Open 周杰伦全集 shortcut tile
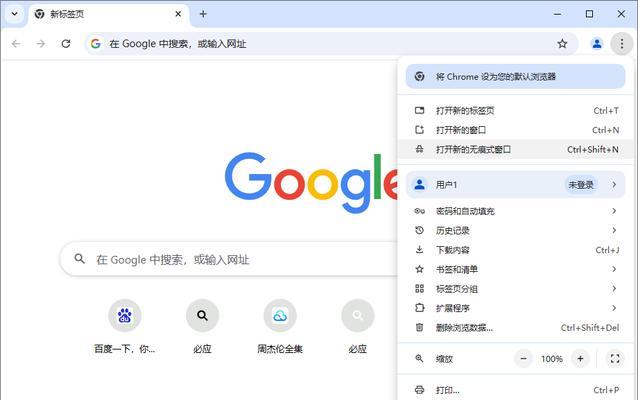 [280, 328]
